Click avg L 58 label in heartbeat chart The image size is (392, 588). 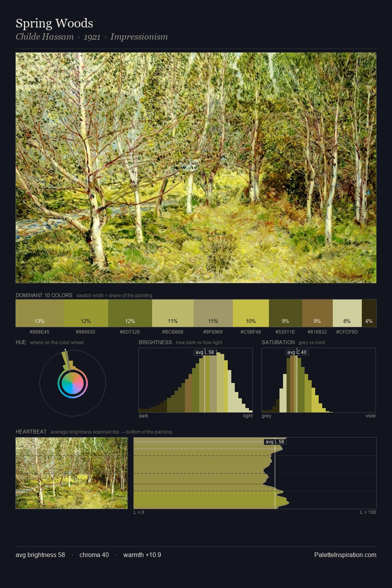275,442
